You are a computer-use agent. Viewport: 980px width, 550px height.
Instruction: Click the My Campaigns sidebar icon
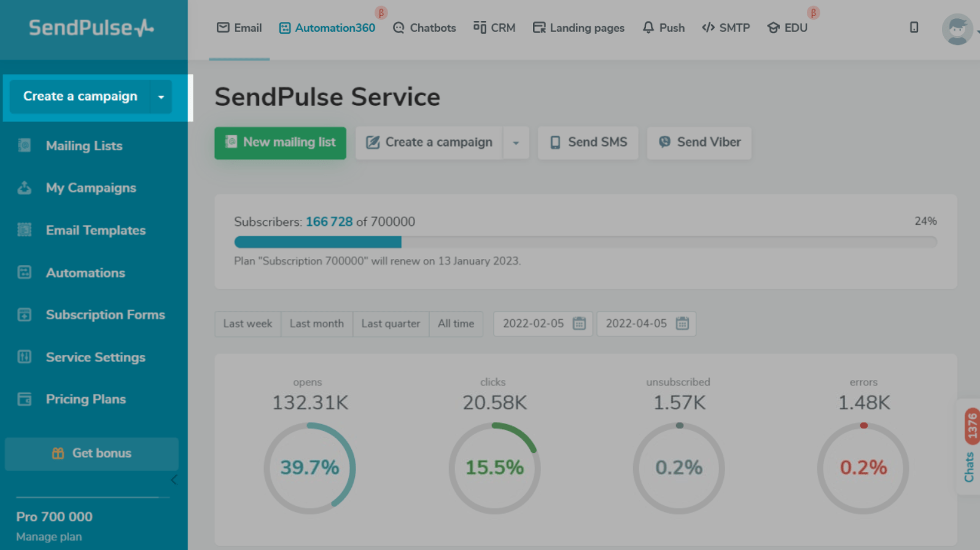25,188
